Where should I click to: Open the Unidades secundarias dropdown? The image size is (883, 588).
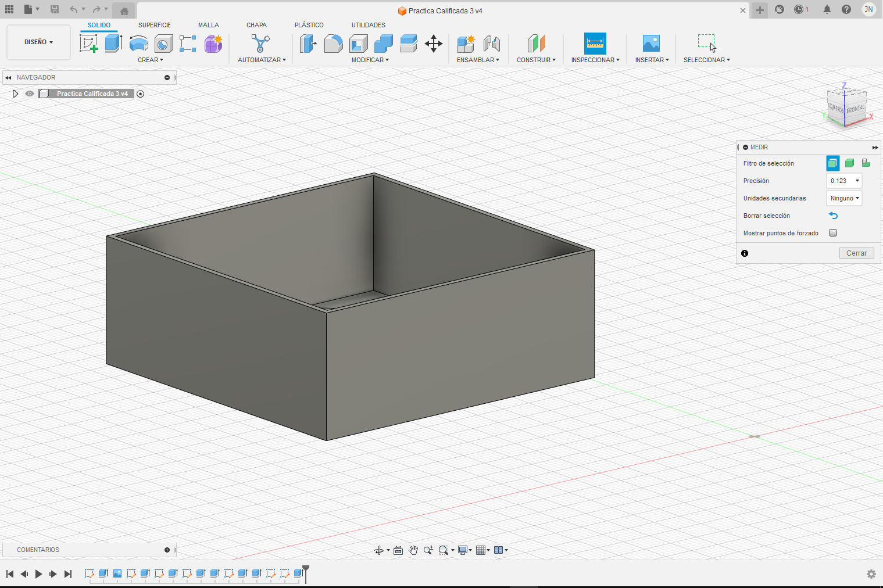point(844,198)
